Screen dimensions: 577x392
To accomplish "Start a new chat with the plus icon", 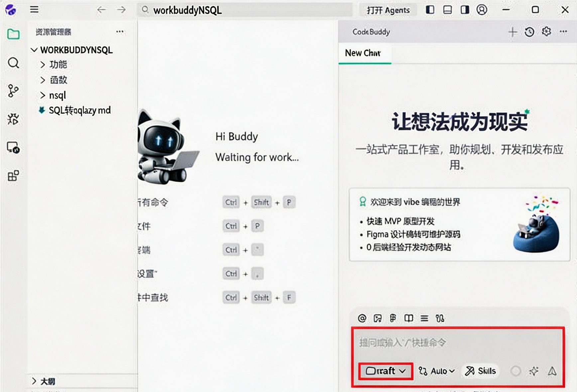I will click(513, 32).
